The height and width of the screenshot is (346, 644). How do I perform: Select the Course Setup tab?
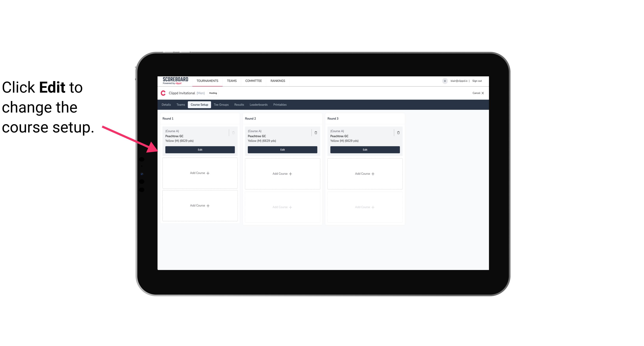coord(199,104)
